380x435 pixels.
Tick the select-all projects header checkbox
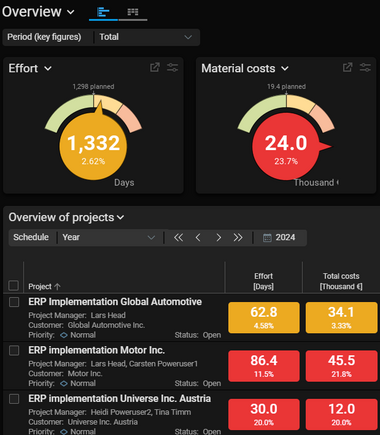pos(14,286)
